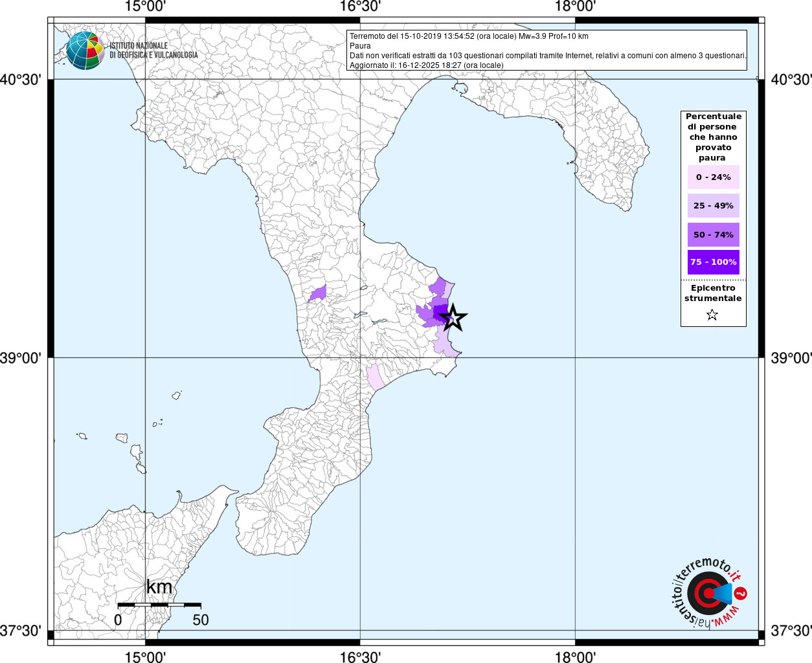Click the 'Istituto Nazionale di Geofisica e Vulcanologia' text
812x663 pixels.
coord(153,51)
